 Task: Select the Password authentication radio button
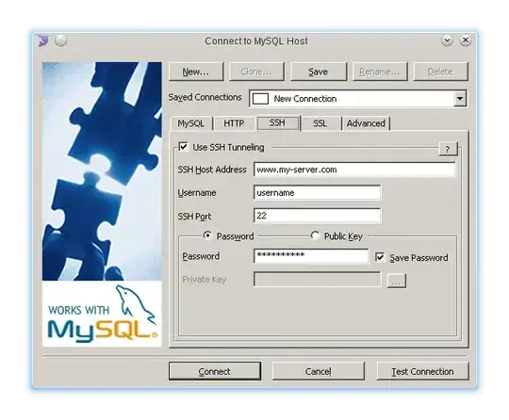(207, 235)
